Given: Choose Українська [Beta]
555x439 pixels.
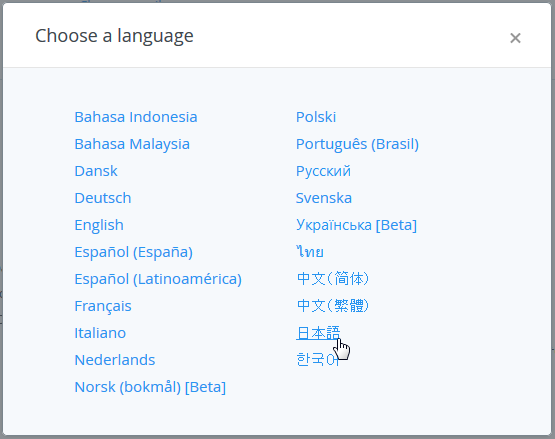Looking at the screenshot, I should 356,225.
